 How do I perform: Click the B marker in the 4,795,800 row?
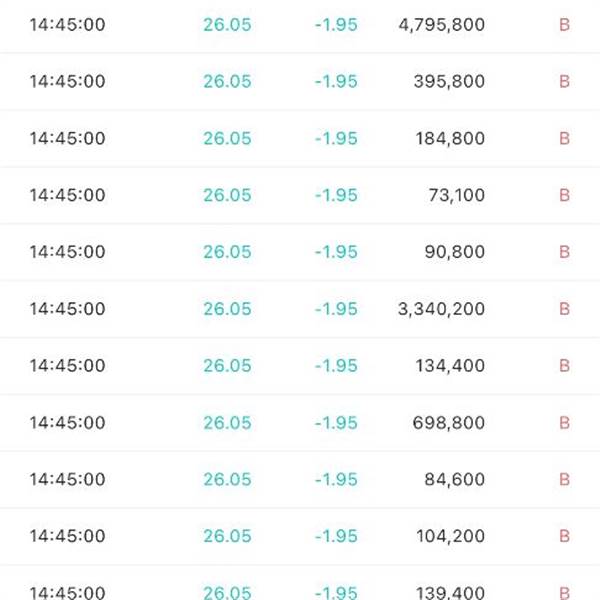(564, 24)
